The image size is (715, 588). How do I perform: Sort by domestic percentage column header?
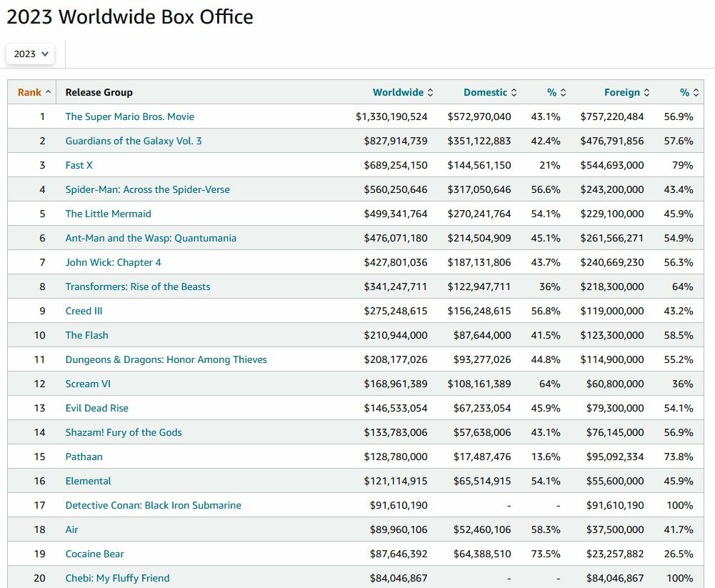point(556,92)
